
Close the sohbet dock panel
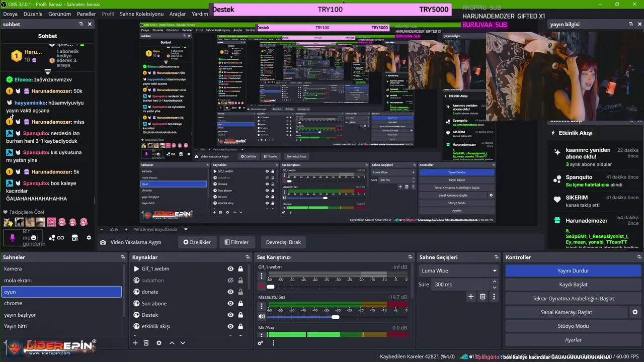coord(90,24)
